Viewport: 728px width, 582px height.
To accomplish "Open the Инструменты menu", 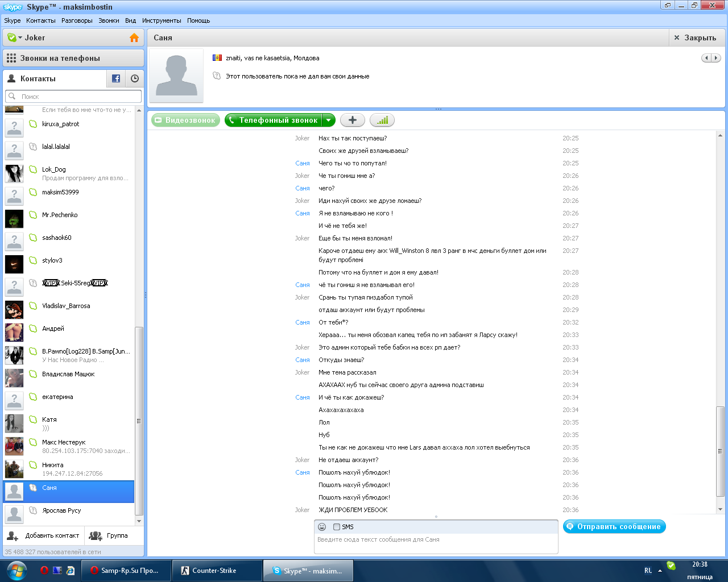I will coord(162,20).
